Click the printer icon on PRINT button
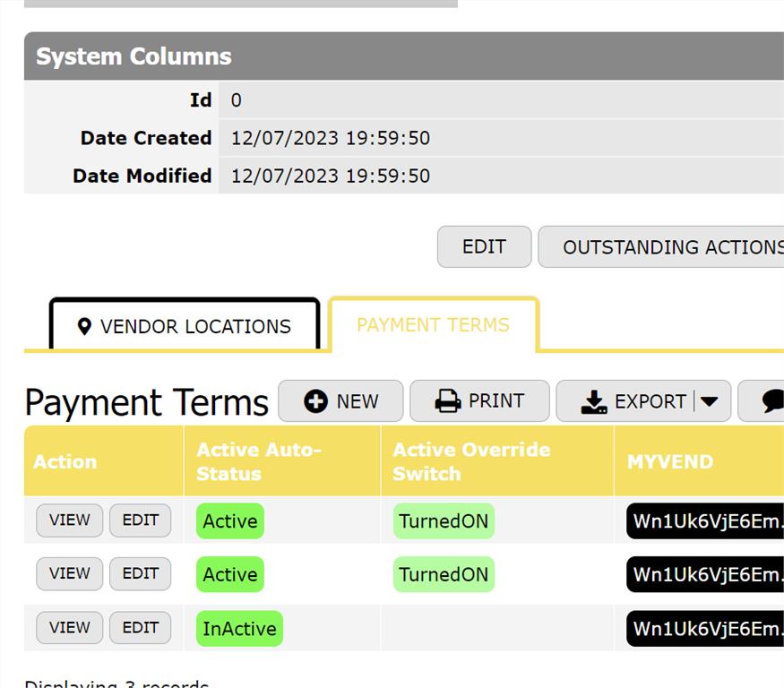 point(447,401)
